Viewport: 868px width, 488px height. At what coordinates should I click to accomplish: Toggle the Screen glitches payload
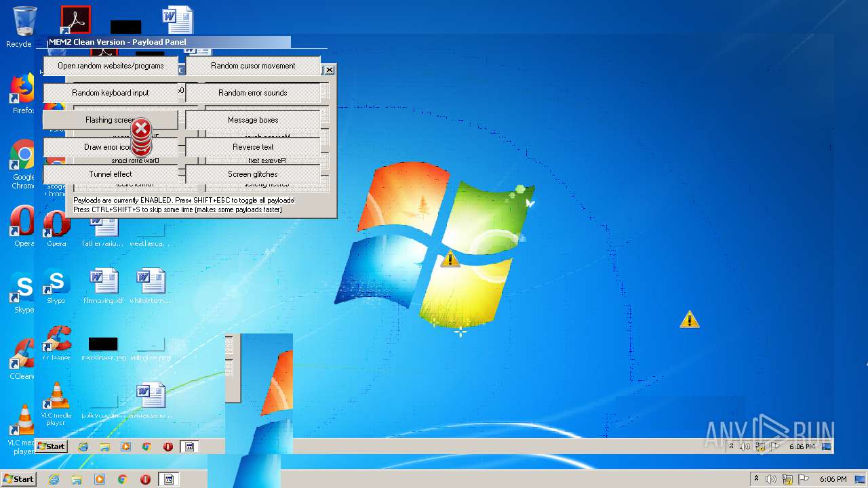pyautogui.click(x=253, y=174)
